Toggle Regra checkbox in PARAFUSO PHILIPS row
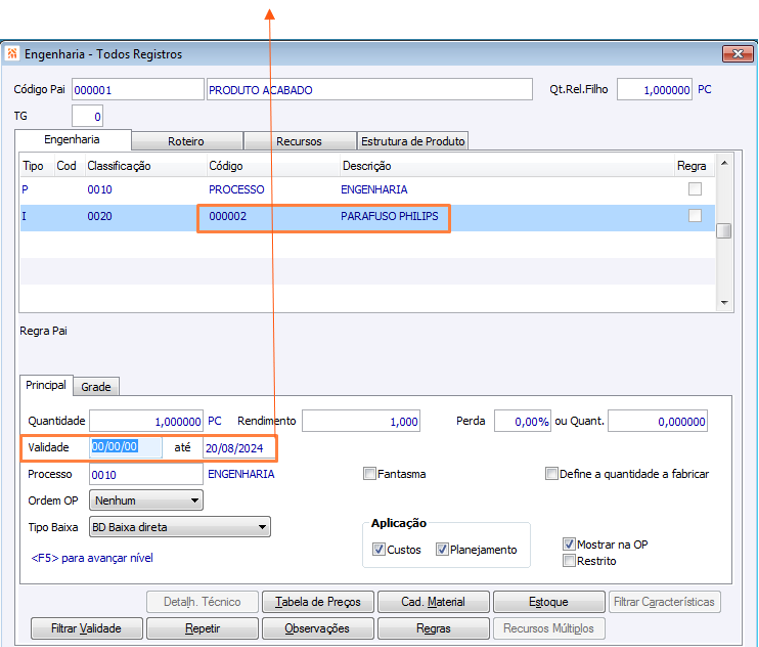The width and height of the screenshot is (759, 647). (695, 215)
